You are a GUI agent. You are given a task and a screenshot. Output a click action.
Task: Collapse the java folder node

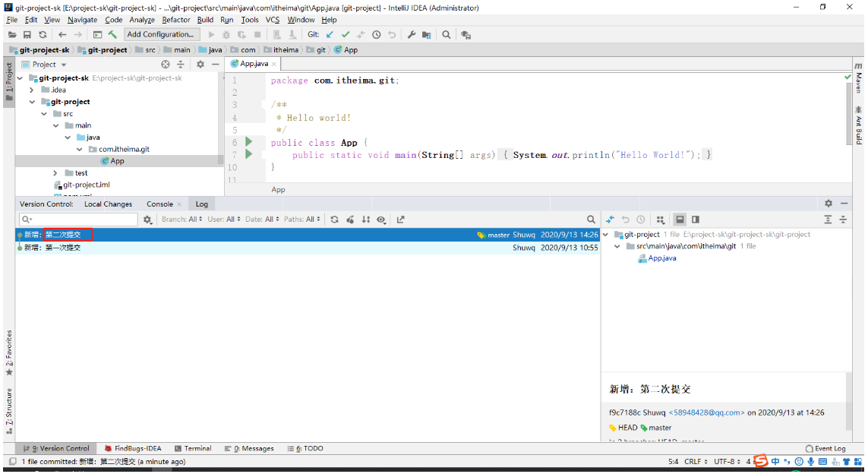68,137
